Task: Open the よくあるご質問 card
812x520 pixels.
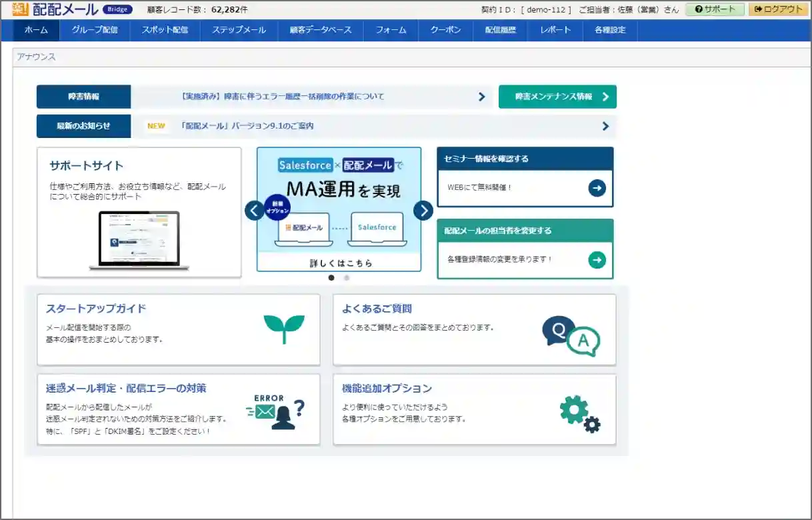Action: (x=474, y=327)
